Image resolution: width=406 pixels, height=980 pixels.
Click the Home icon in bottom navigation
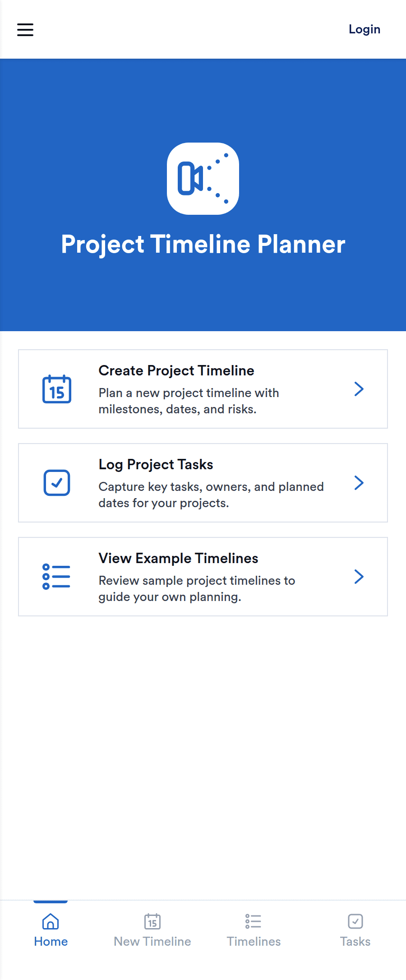[x=51, y=920]
